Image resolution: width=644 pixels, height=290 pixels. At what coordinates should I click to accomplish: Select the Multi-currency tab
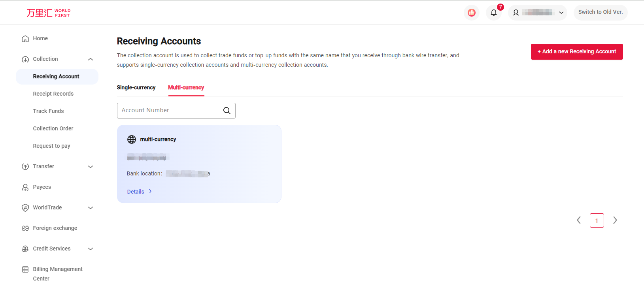point(186,88)
